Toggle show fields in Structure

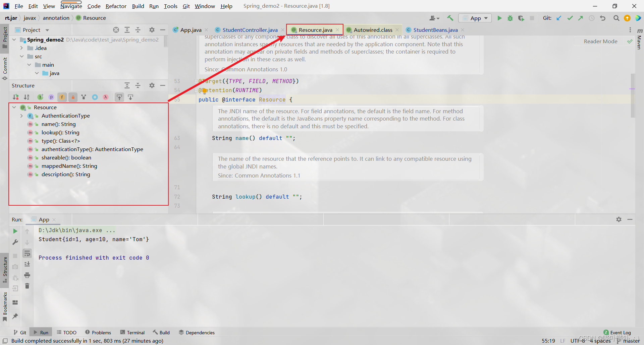tap(62, 97)
